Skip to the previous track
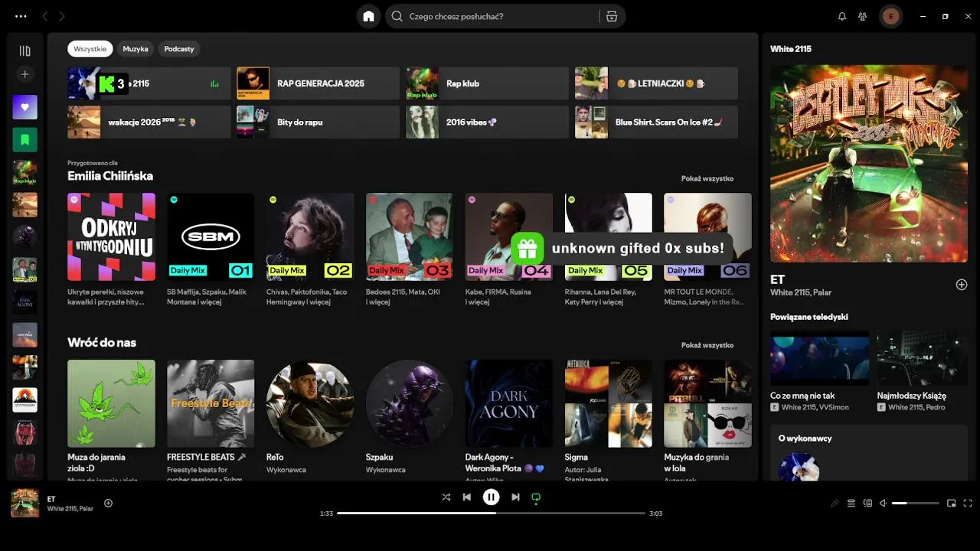 pyautogui.click(x=467, y=497)
